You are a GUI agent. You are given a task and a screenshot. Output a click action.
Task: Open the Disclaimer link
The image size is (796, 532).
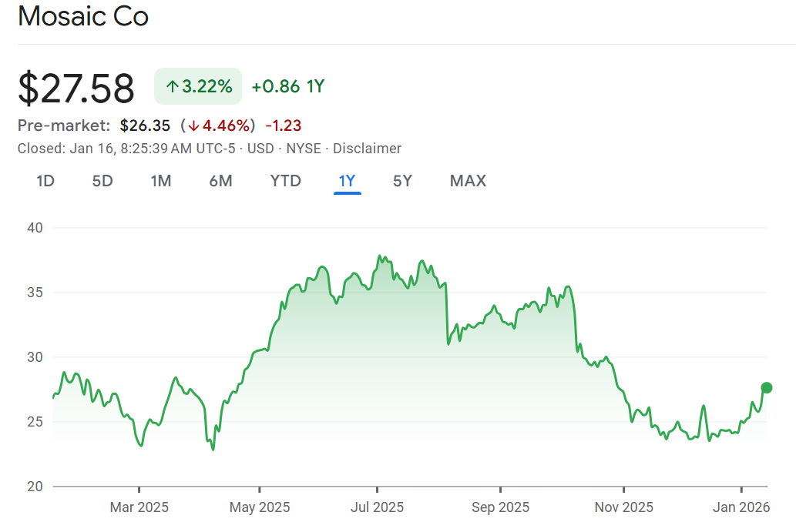(368, 148)
